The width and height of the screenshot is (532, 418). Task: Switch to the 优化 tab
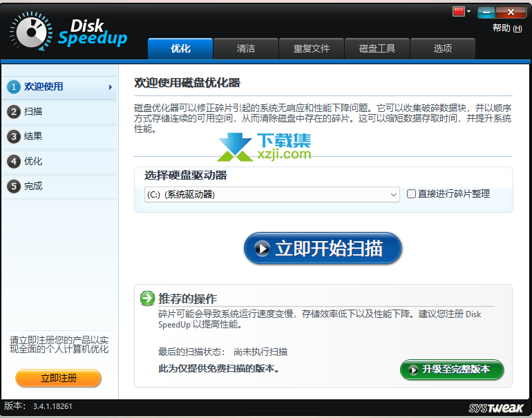coord(180,49)
